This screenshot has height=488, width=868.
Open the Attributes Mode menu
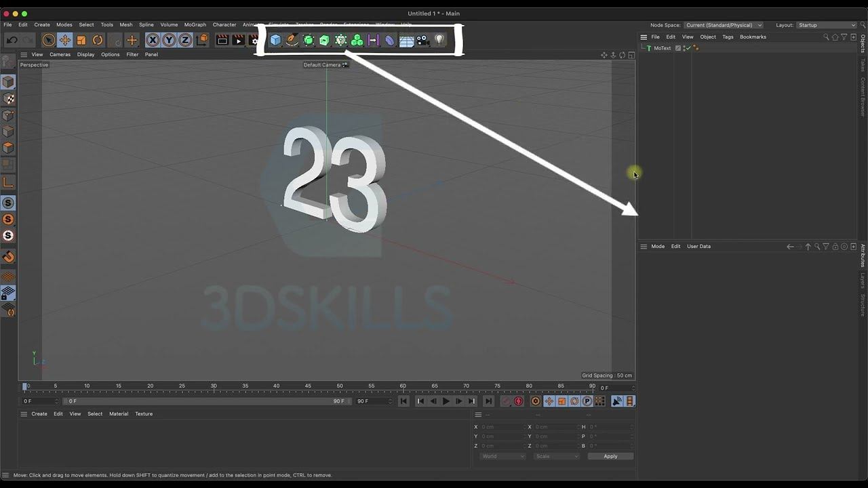coord(658,246)
